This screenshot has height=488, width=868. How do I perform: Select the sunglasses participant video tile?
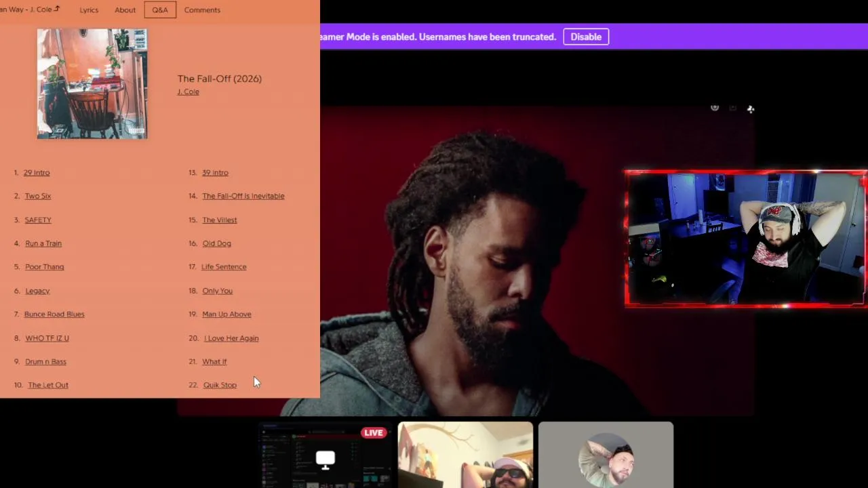[465, 455]
